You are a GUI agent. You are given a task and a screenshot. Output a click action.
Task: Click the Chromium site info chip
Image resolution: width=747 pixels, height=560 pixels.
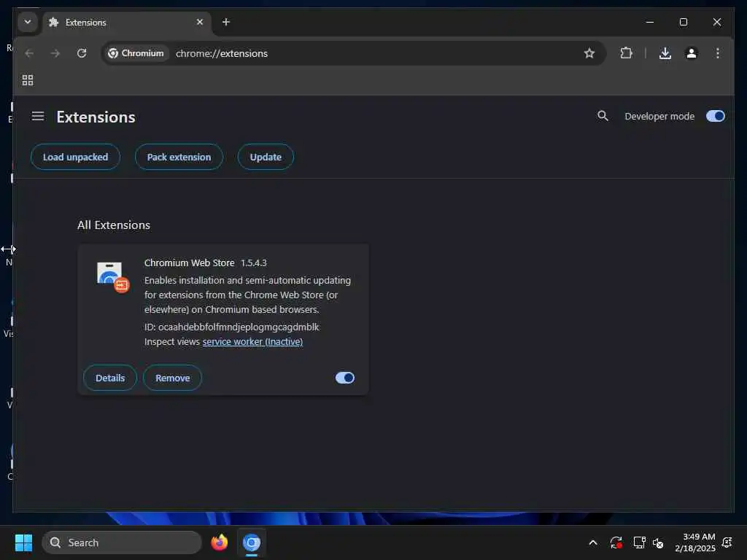click(x=136, y=53)
